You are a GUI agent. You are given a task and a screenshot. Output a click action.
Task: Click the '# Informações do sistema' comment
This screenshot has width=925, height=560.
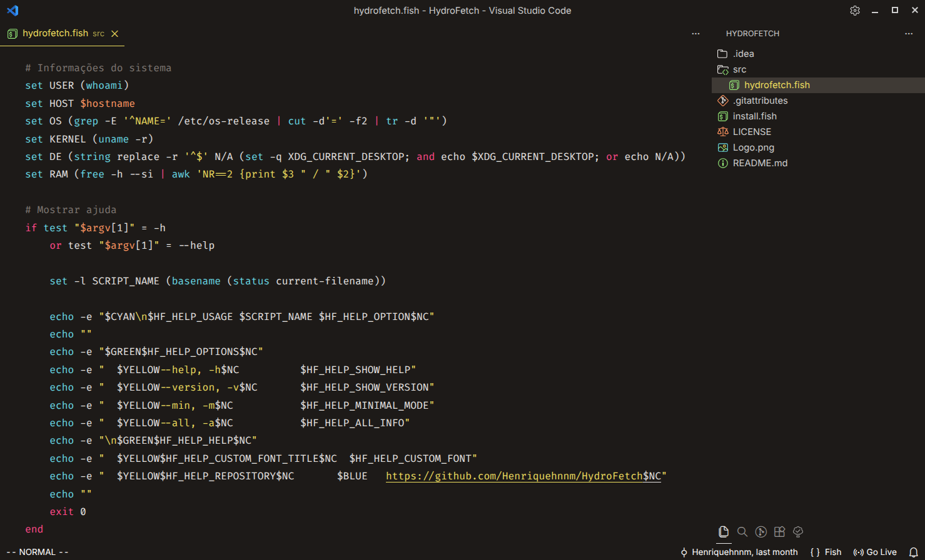98,68
